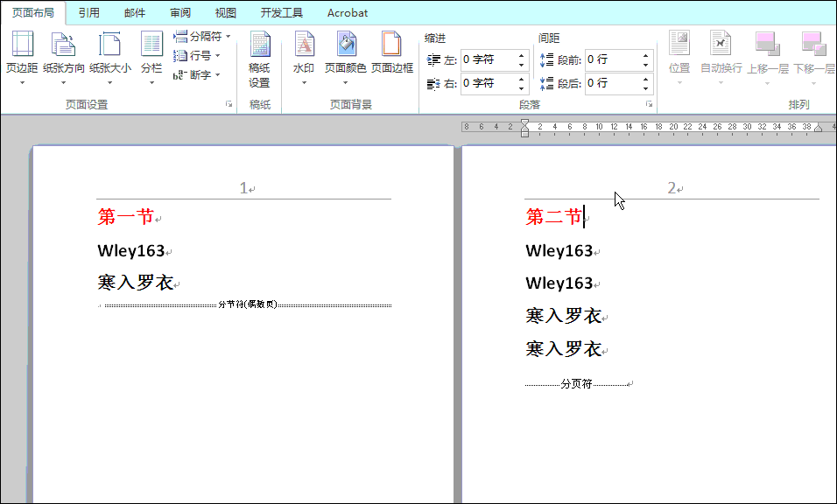Click the spacing before icon beside 段前
The height and width of the screenshot is (504, 837).
546,59
